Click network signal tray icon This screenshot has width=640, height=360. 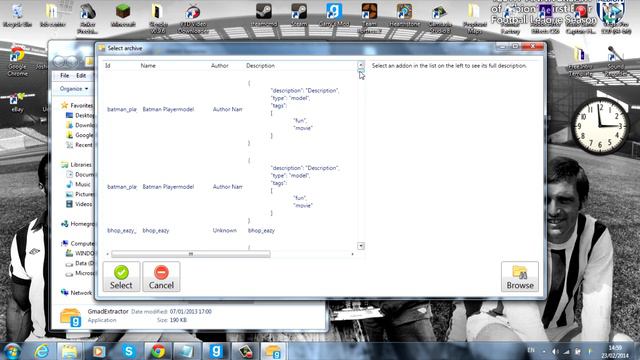tap(567, 351)
